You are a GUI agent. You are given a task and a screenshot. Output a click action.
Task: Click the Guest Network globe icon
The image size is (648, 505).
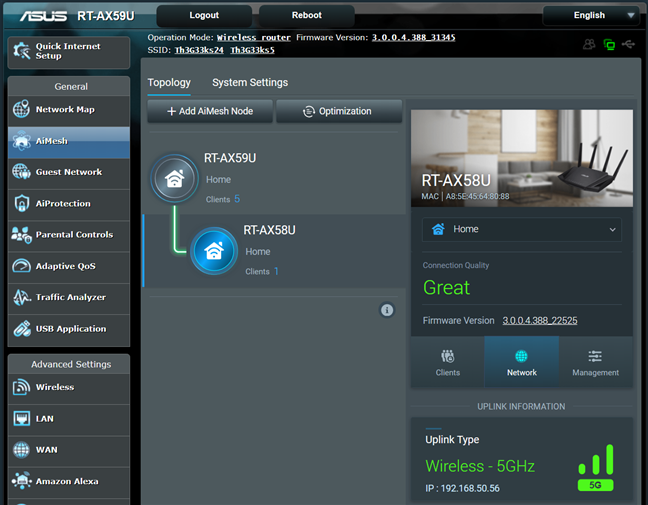21,172
